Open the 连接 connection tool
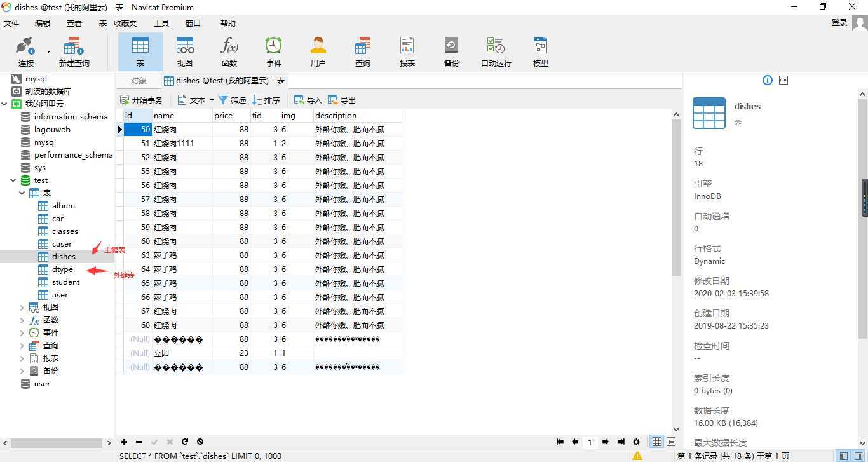Image resolution: width=868 pixels, height=462 pixels. tap(26, 51)
